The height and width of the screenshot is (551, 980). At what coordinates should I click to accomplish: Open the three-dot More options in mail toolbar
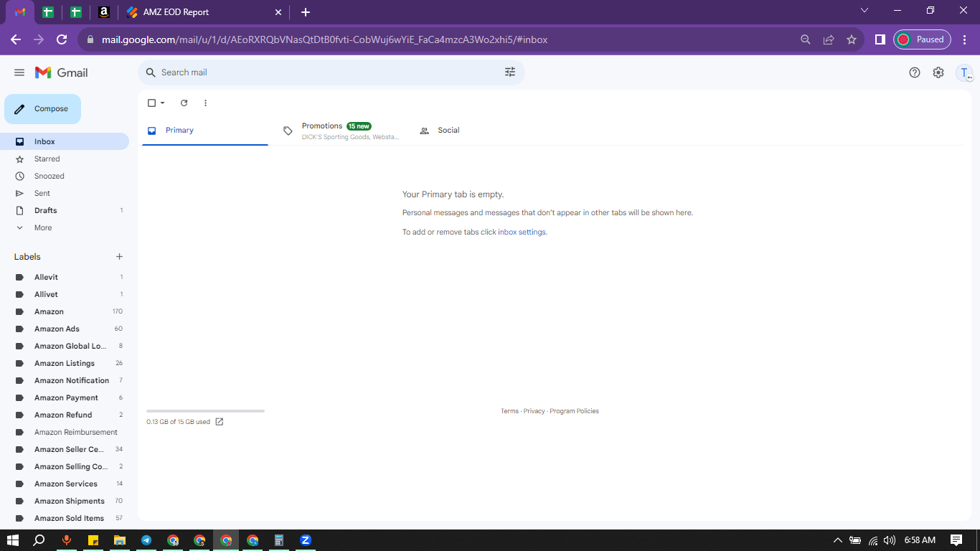[205, 103]
